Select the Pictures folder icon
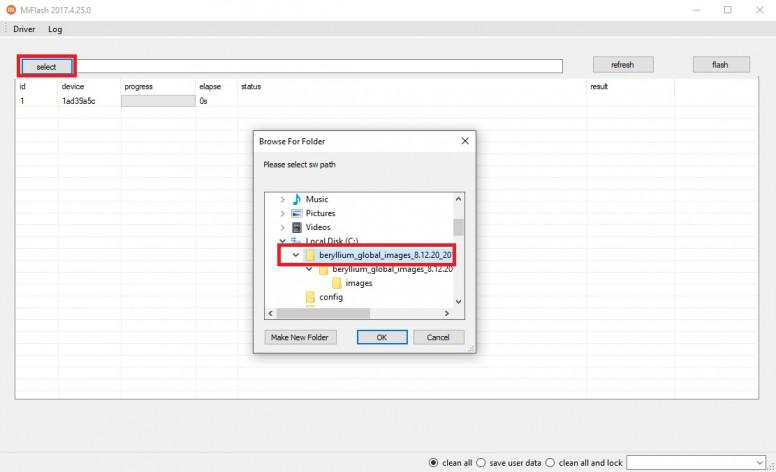Screen dimensions: 776x472 pos(296,213)
